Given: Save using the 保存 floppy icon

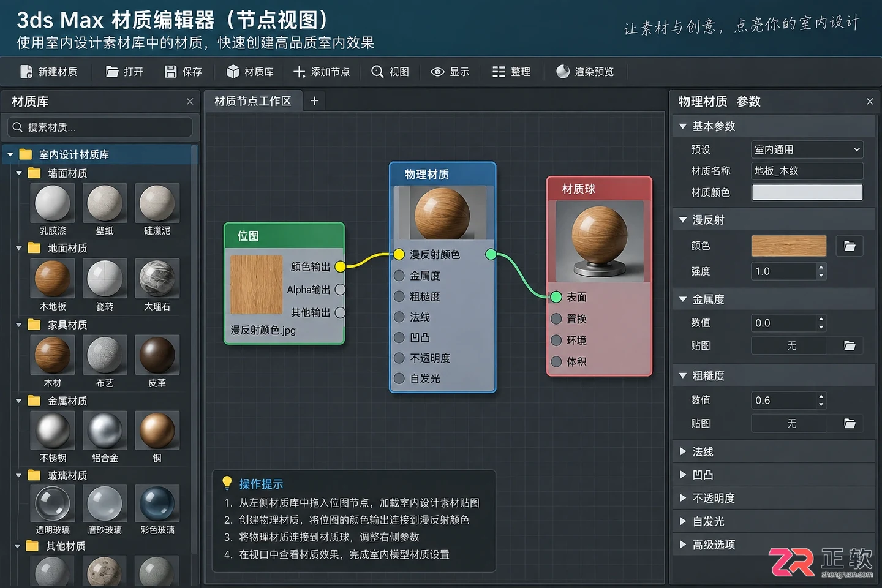Looking at the screenshot, I should (x=171, y=72).
